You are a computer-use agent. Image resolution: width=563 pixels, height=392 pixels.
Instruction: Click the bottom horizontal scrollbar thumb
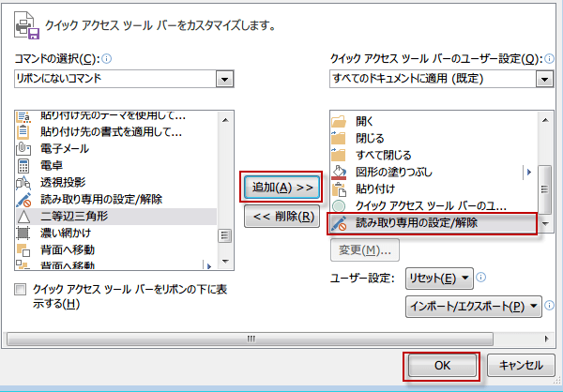pos(250,339)
